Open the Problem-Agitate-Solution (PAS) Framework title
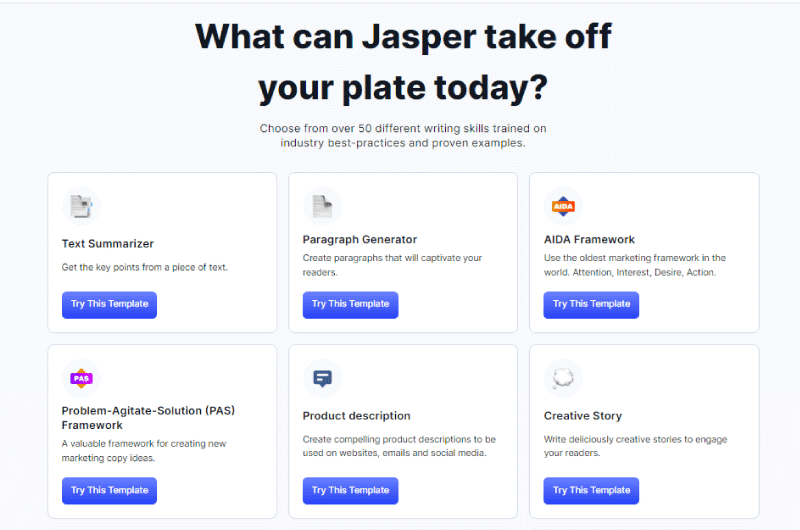The height and width of the screenshot is (530, 800). pos(148,418)
